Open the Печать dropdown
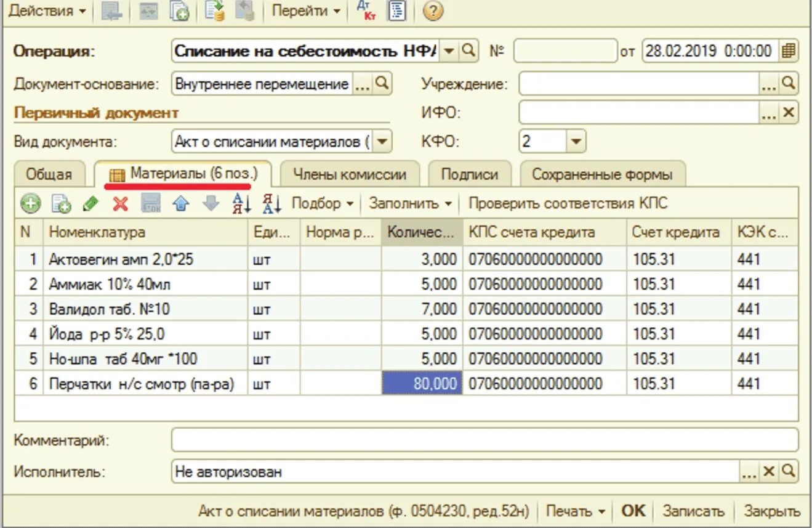812x528 pixels. tap(576, 511)
